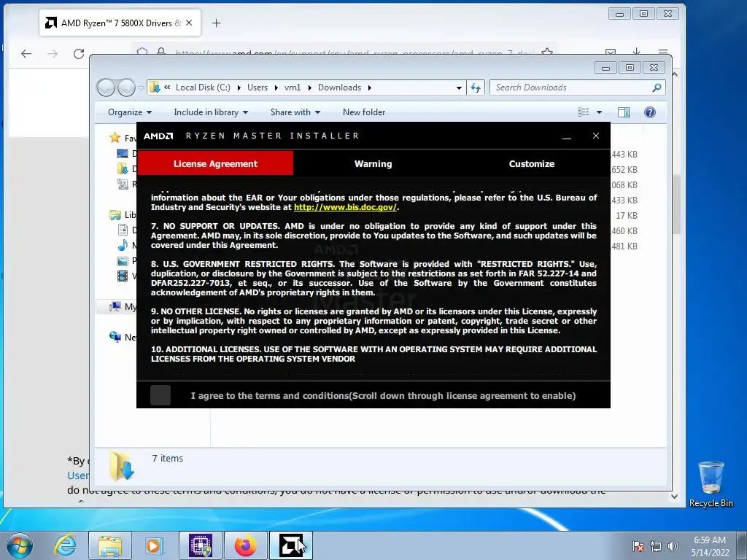Click AMD installer taskbar button
747x560 pixels.
(x=290, y=545)
